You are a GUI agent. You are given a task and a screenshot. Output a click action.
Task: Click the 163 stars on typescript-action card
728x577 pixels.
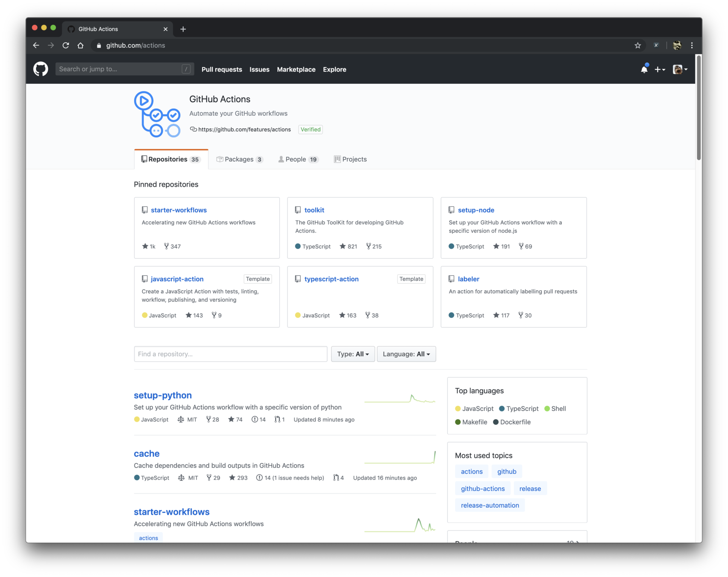pos(348,315)
